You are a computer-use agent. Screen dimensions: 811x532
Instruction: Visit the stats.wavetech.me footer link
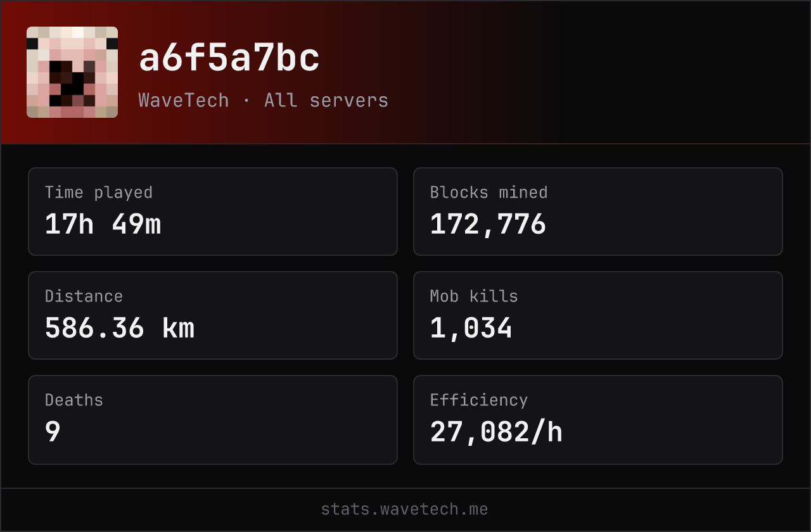(405, 509)
